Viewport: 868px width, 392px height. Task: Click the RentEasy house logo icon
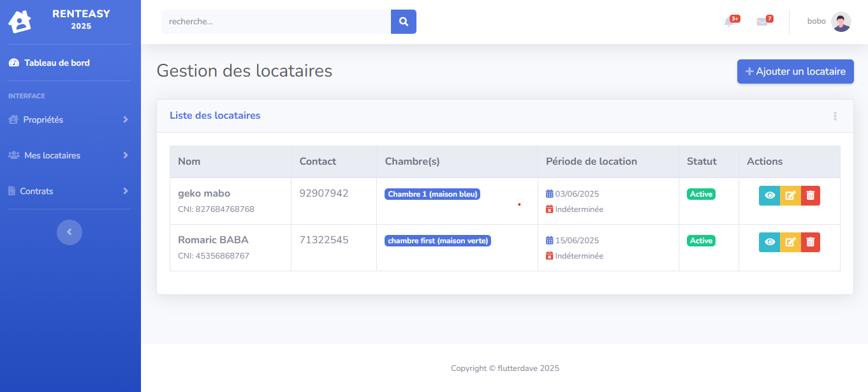pos(20,22)
